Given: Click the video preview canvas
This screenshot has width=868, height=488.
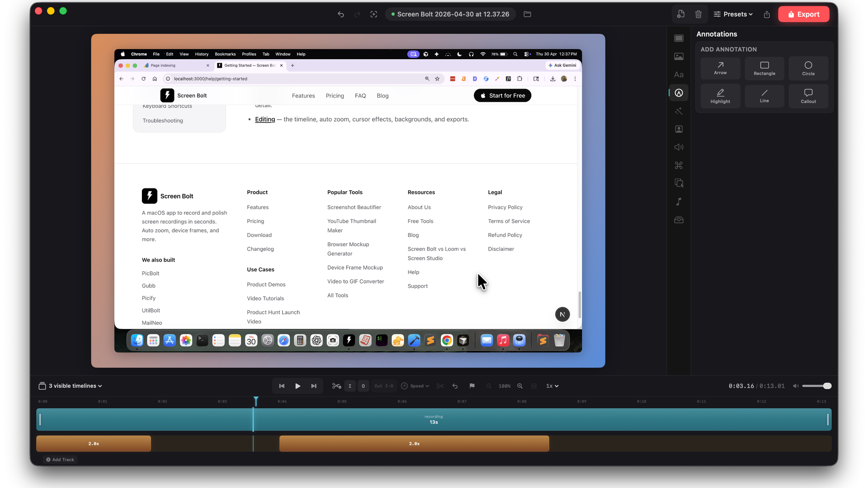Looking at the screenshot, I should click(348, 201).
